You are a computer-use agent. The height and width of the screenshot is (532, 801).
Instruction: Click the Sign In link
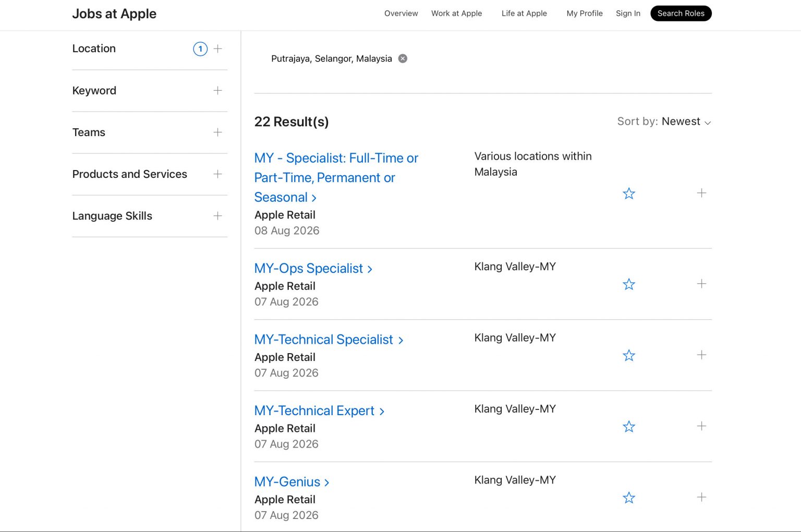(x=628, y=14)
